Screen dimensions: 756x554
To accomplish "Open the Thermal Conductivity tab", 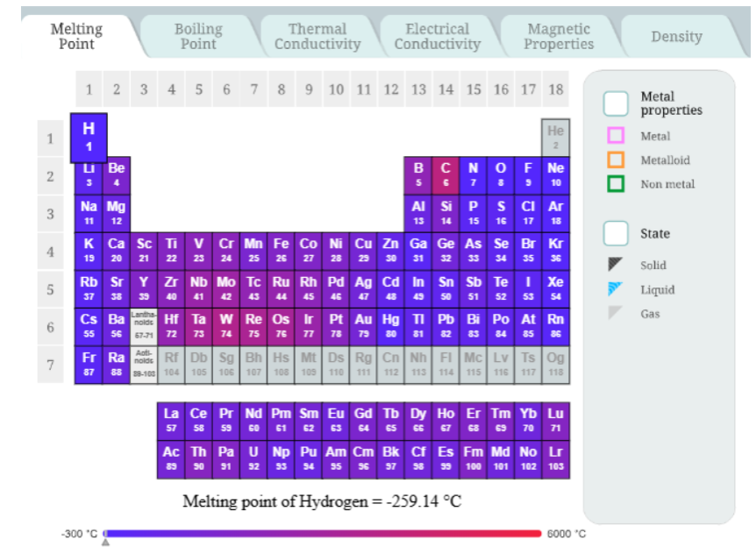I will (x=317, y=36).
